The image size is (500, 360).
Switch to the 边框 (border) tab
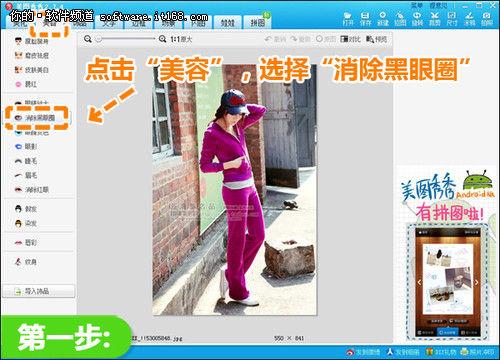click(x=139, y=23)
